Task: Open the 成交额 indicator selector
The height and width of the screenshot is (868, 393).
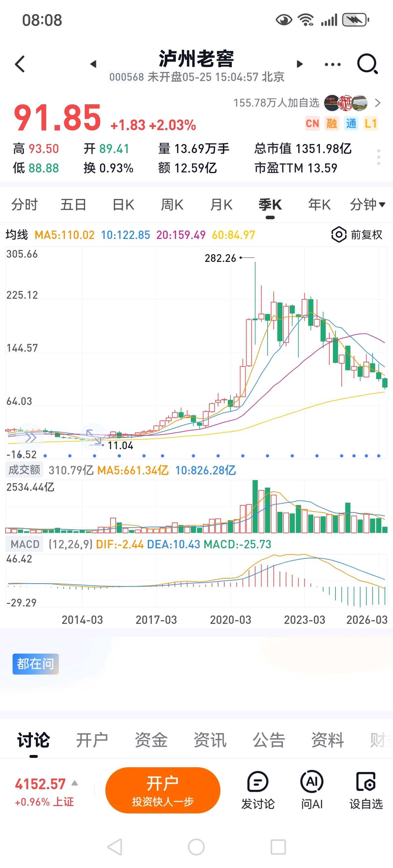Action: [24, 470]
